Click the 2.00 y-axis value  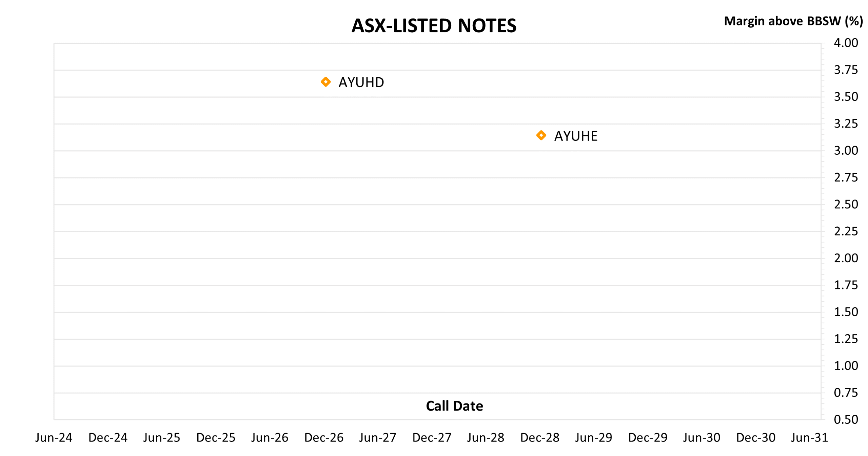pyautogui.click(x=846, y=258)
